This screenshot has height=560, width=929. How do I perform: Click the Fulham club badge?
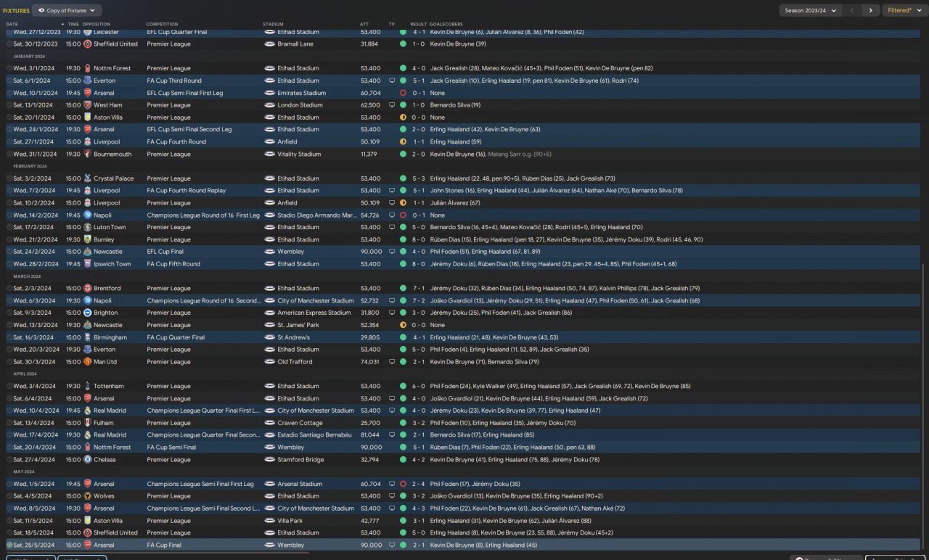pyautogui.click(x=87, y=423)
